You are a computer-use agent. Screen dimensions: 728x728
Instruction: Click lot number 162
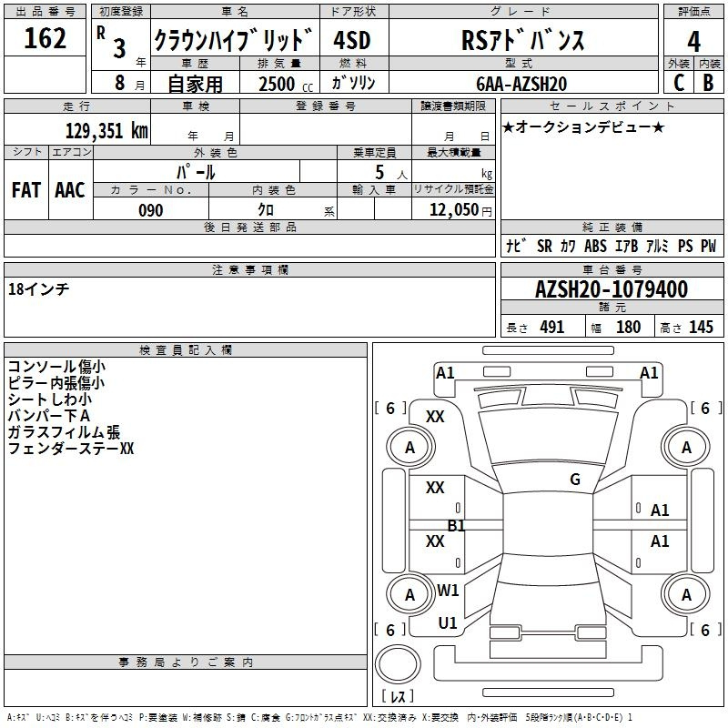click(45, 39)
